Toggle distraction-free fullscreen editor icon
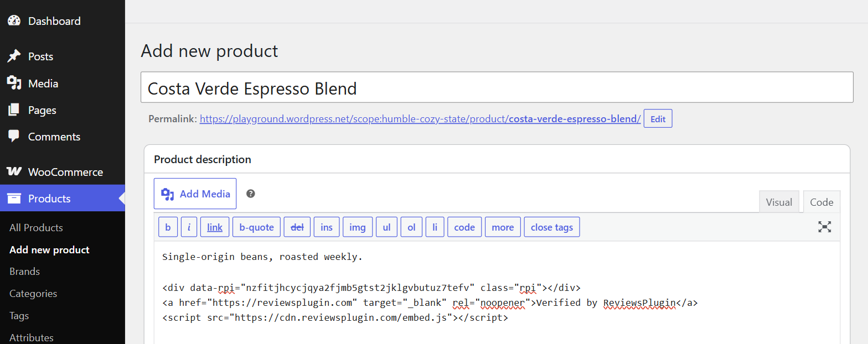 point(825,227)
